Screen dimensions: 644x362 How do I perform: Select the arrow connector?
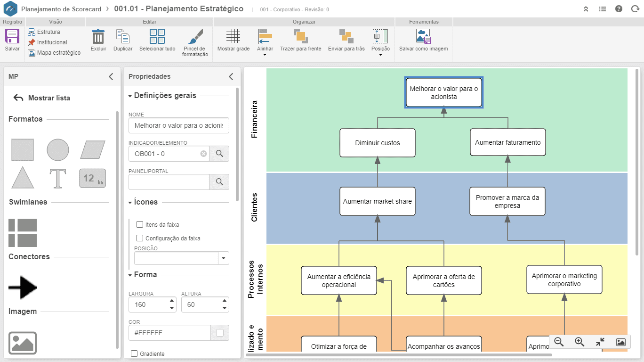[x=23, y=288]
